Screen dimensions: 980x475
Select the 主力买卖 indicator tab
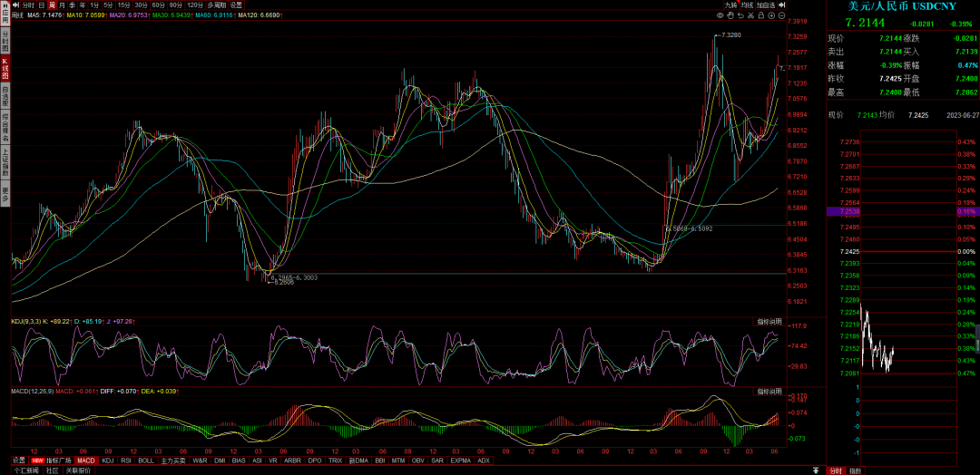click(x=173, y=460)
